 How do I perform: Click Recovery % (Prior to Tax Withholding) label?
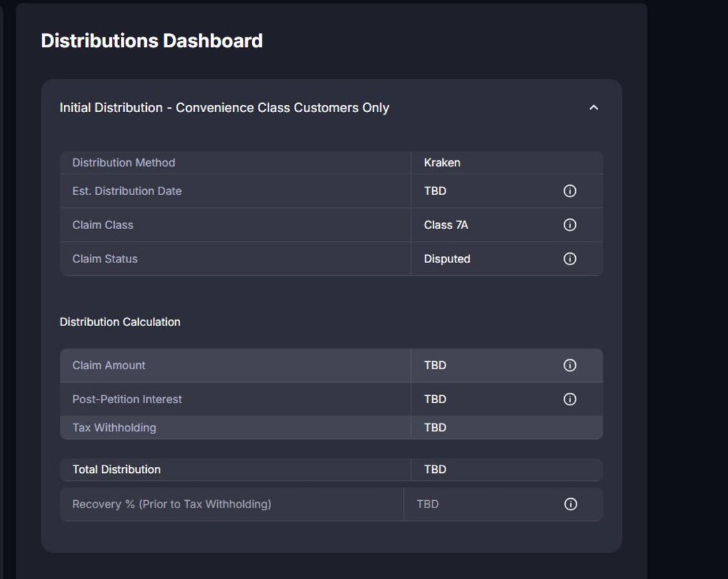pyautogui.click(x=172, y=504)
